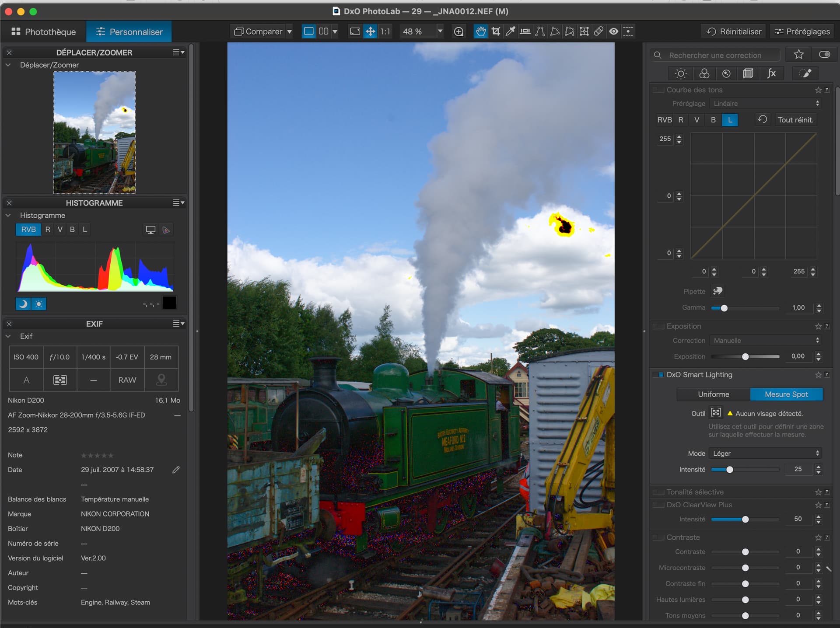Click the Uniforme mode button
840x628 pixels.
[713, 394]
